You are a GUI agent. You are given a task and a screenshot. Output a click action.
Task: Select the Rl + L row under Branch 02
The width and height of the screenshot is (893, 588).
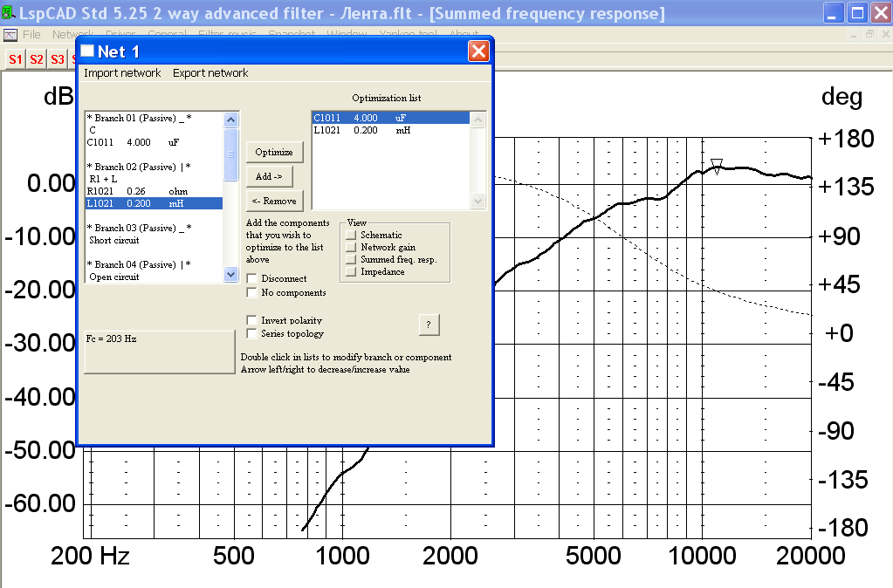coord(154,179)
